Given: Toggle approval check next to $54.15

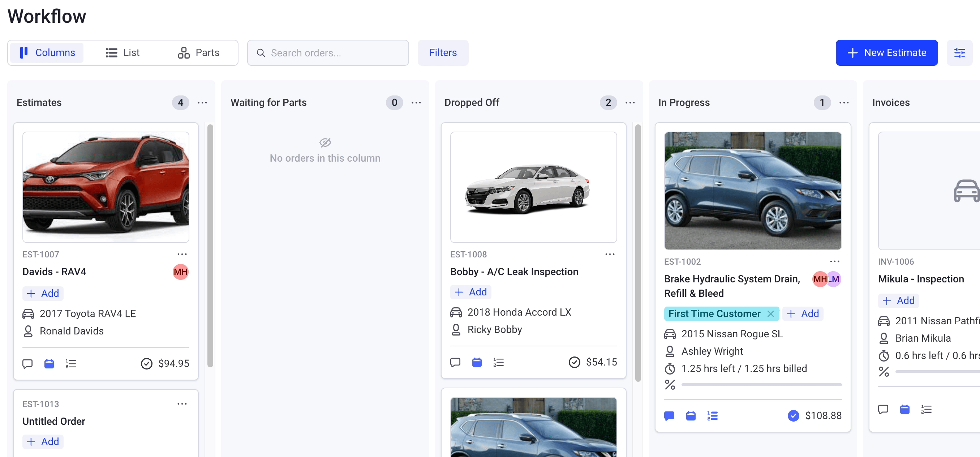Looking at the screenshot, I should 575,362.
